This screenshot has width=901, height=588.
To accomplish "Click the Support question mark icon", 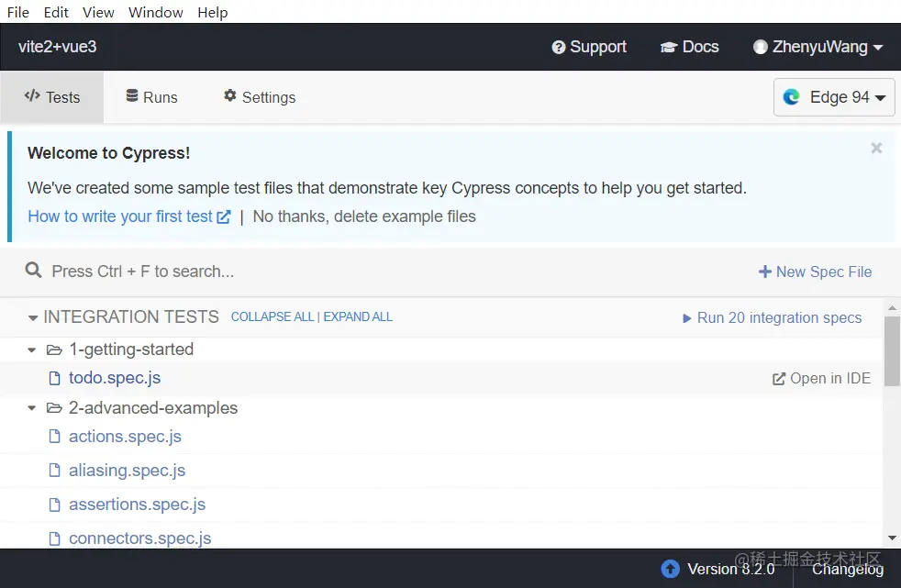I will pyautogui.click(x=559, y=47).
